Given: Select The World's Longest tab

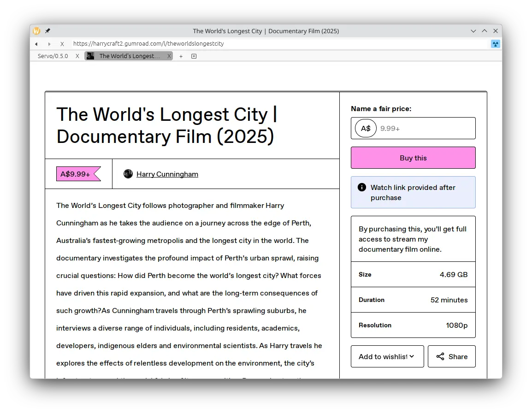Looking at the screenshot, I should pos(129,56).
